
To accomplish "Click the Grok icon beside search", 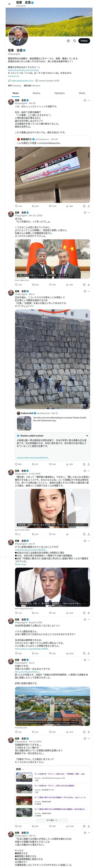I will (68, 41).
